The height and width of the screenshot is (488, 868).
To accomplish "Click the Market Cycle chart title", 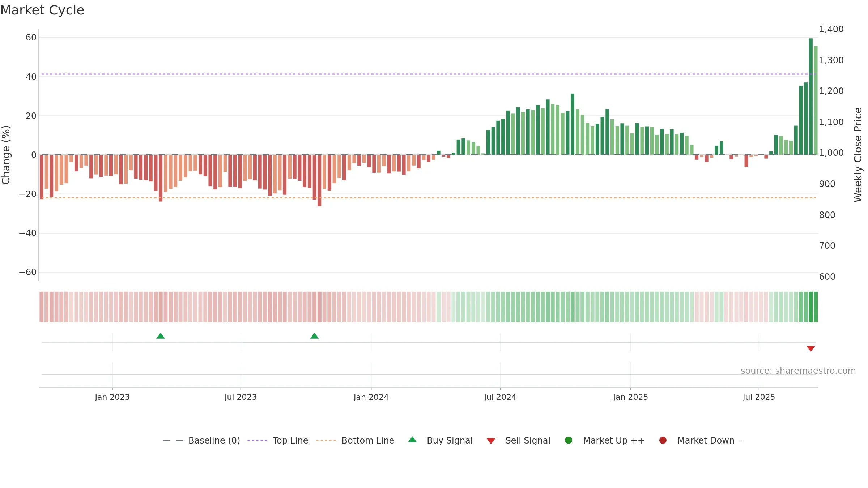I will (x=42, y=10).
